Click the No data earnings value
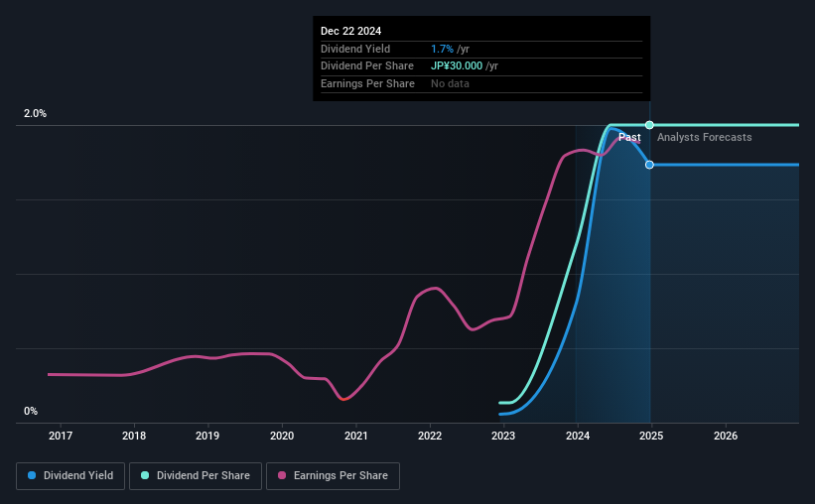 450,83
